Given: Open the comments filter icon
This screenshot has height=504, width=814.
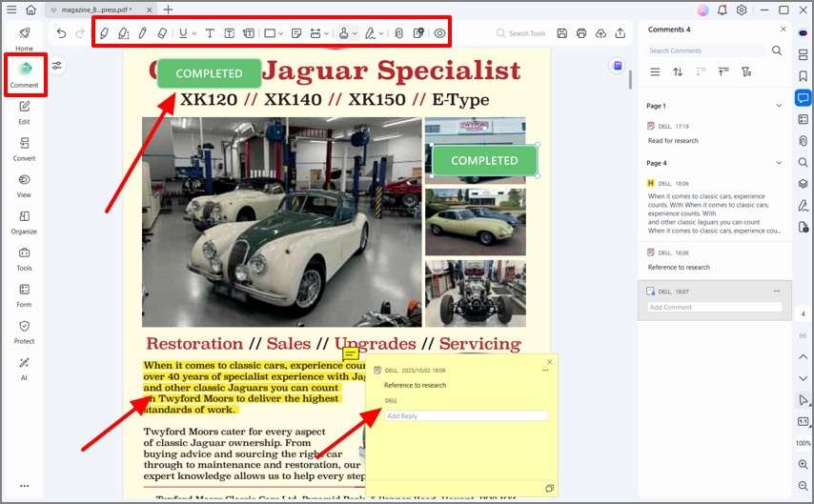Looking at the screenshot, I should (746, 71).
